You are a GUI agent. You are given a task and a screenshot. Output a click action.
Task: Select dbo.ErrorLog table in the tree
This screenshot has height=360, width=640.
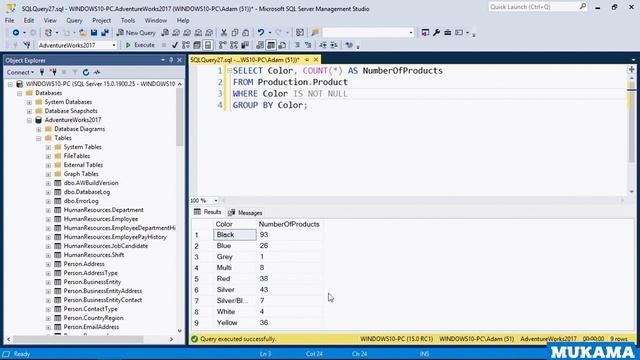point(81,201)
